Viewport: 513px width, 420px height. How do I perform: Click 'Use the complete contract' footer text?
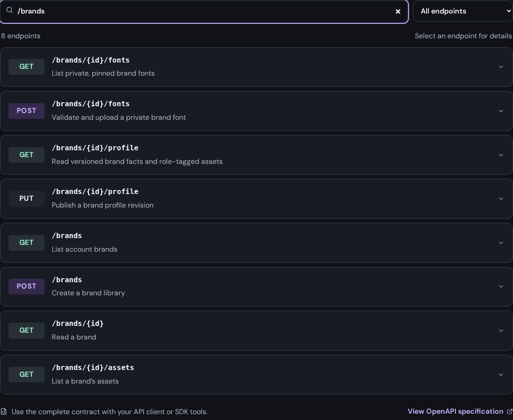coord(110,412)
